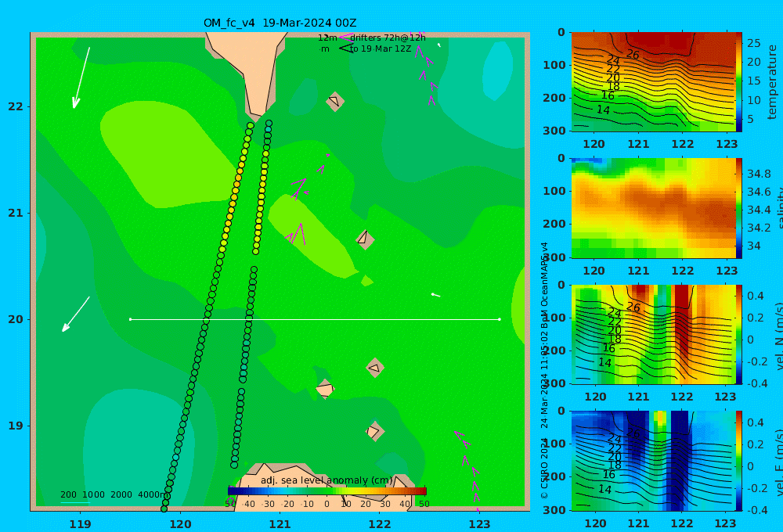Select the east endpoint dot of the transect line
This screenshot has height=532, width=783.
[500, 319]
